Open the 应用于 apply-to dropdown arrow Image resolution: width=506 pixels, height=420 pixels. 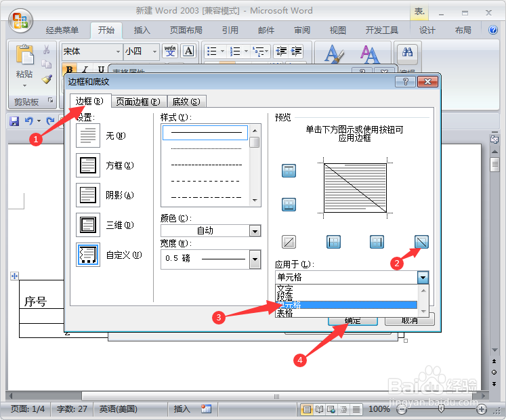[423, 277]
